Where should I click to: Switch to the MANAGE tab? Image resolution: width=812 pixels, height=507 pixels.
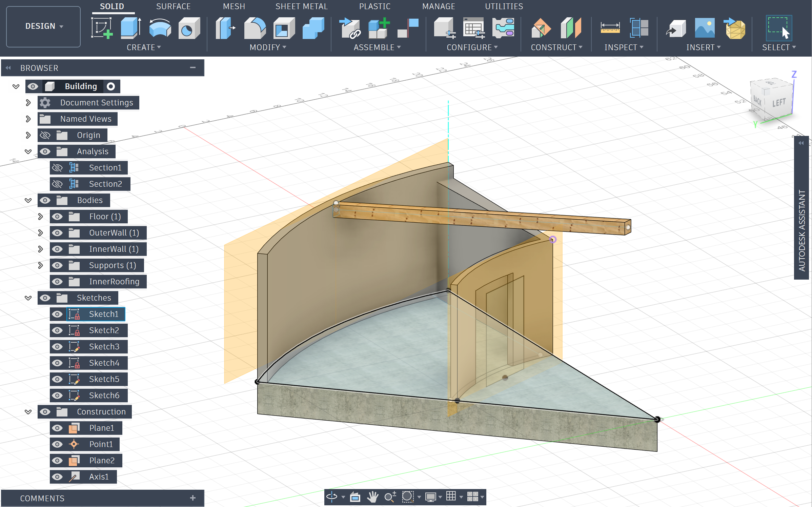[439, 6]
